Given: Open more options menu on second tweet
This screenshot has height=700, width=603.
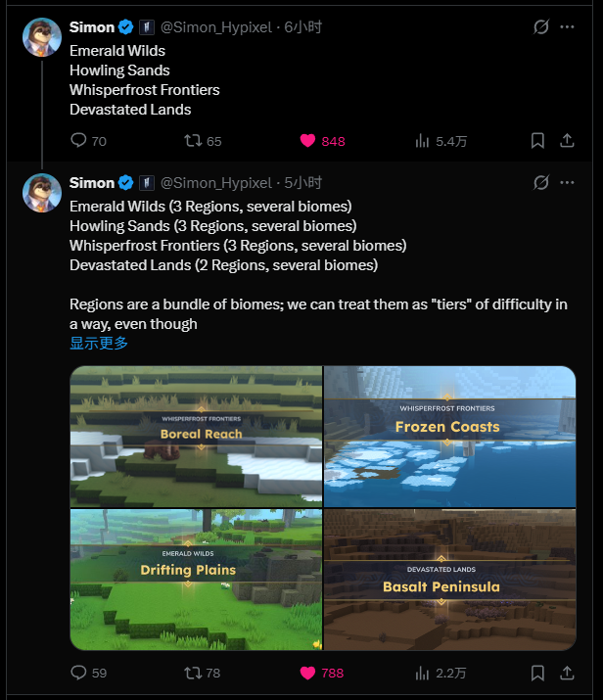Looking at the screenshot, I should tap(567, 183).
